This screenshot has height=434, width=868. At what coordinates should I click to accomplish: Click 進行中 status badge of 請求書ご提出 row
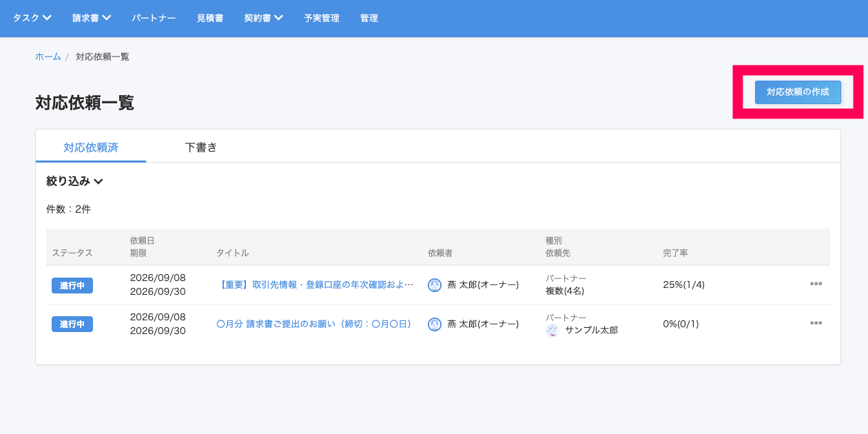coord(72,324)
